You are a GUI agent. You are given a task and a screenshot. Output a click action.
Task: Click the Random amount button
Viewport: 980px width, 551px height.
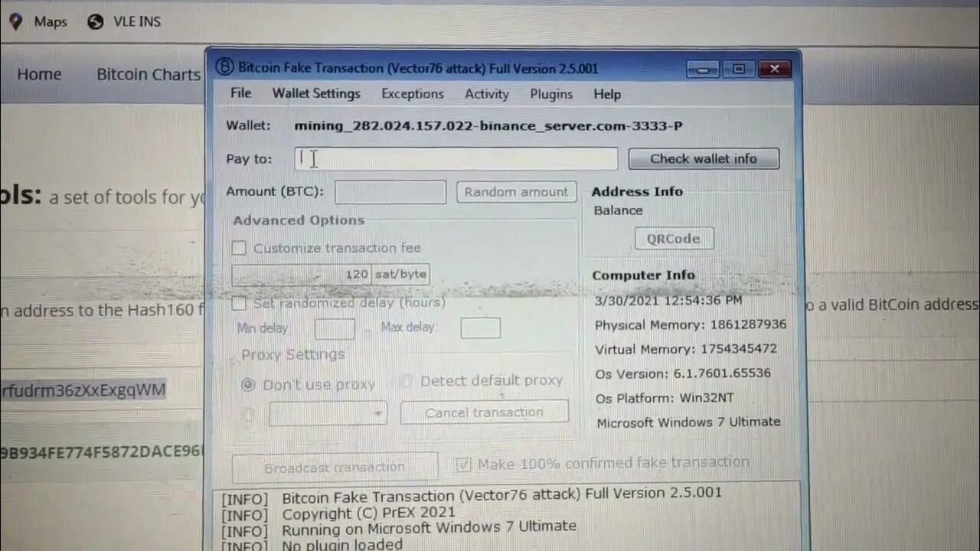point(516,191)
